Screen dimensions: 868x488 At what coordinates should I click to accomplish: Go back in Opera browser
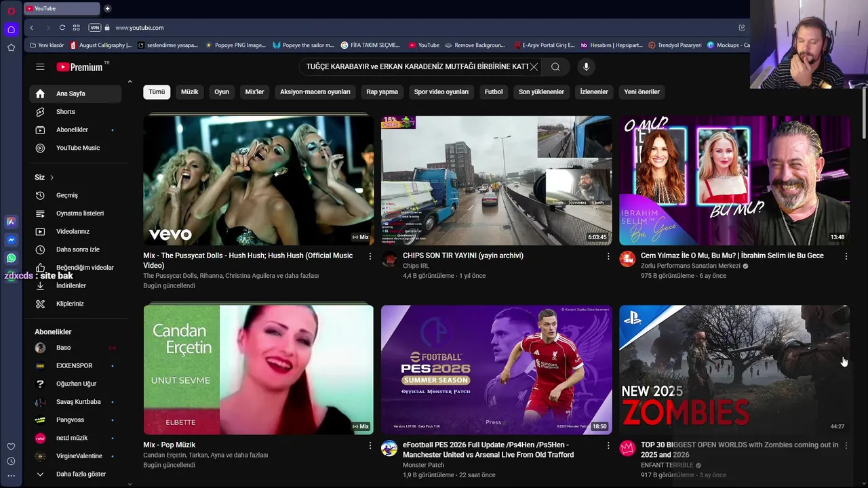31,28
